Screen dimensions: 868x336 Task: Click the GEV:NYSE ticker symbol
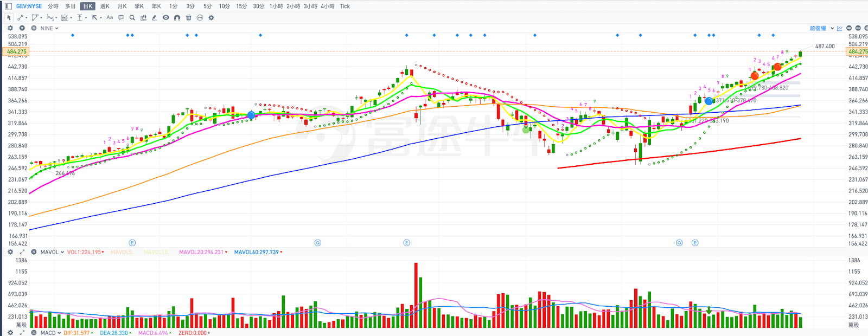[29, 7]
